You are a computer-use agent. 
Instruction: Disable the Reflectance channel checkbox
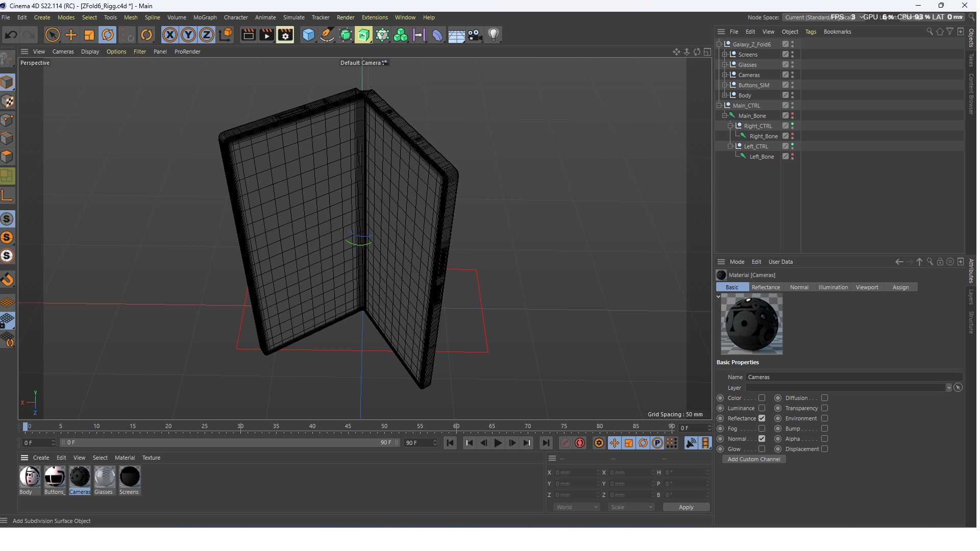pos(762,418)
